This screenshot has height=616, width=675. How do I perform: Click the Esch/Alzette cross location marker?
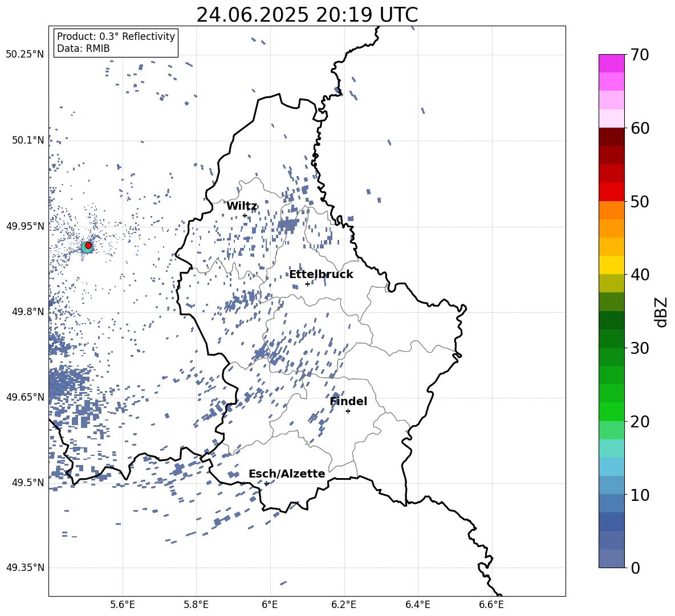point(266,483)
